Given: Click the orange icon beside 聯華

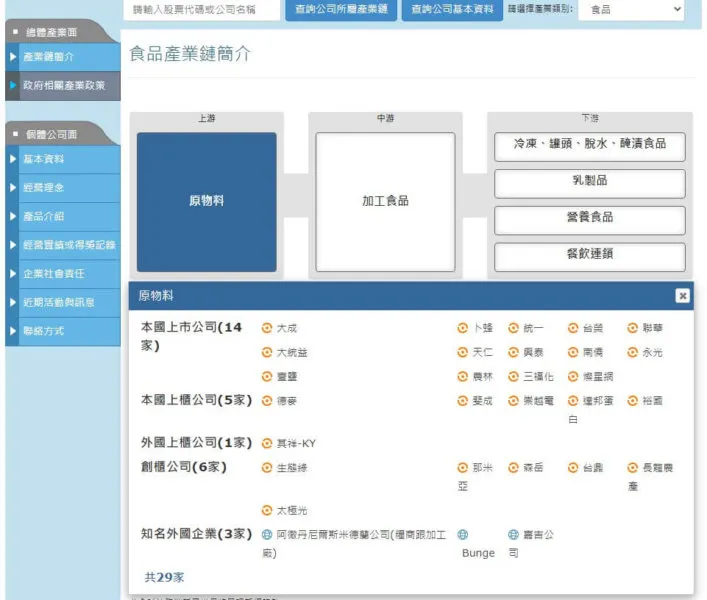Looking at the screenshot, I should (x=633, y=328).
